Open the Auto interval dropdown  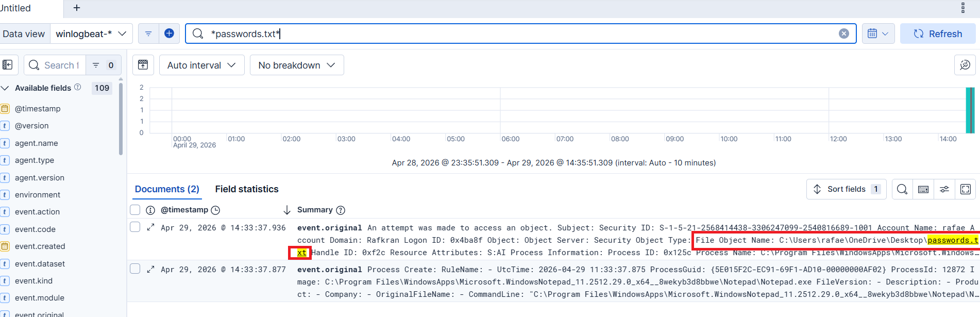click(x=201, y=65)
